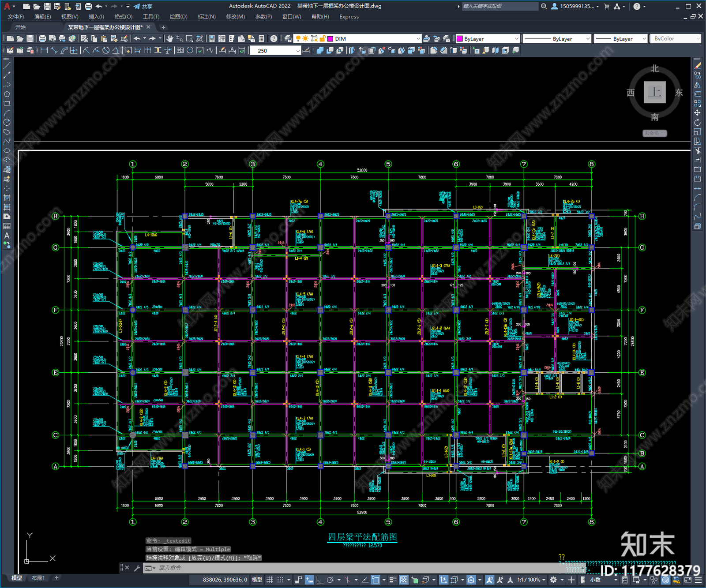706x588 pixels.
Task: Click the magenta DIM layer color swatch
Action: point(330,39)
